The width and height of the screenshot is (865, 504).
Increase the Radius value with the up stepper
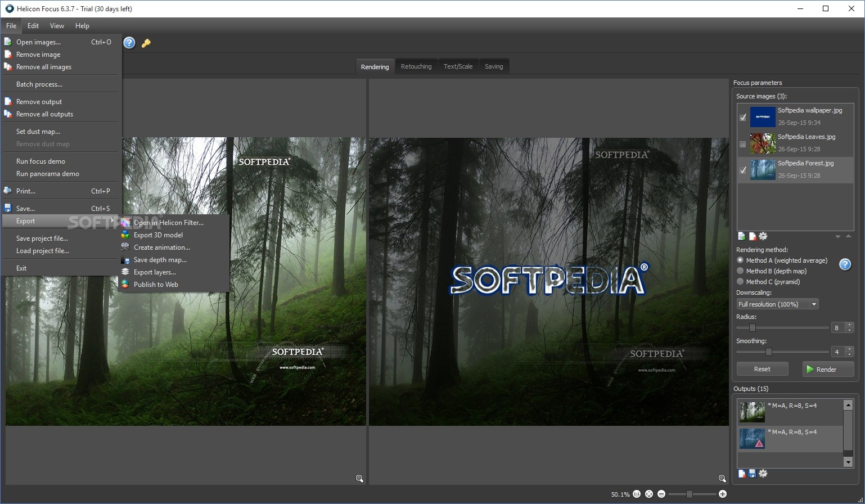click(x=849, y=325)
